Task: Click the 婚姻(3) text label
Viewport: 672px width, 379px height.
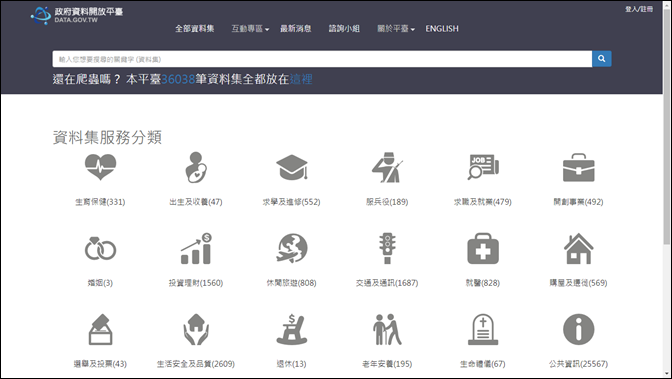Action: 100,283
